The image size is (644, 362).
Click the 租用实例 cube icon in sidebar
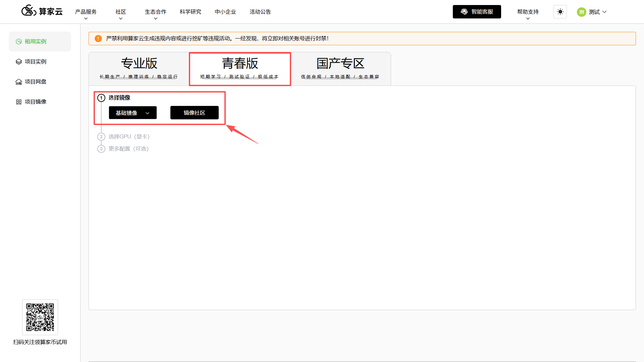point(19,42)
